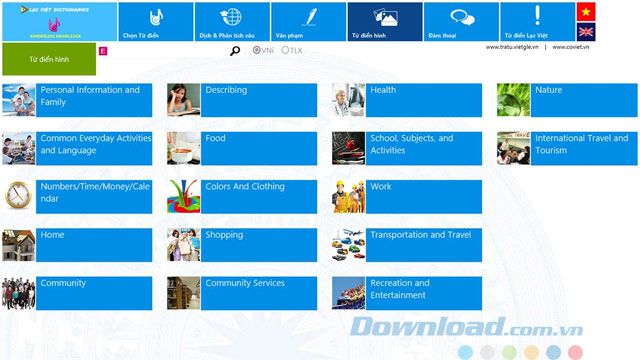Open www.coviet.vn link
Image resolution: width=640 pixels, height=360 pixels.
571,47
